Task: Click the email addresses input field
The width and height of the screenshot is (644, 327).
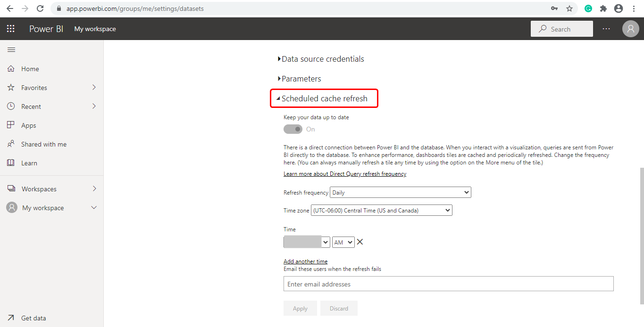Action: pyautogui.click(x=448, y=284)
